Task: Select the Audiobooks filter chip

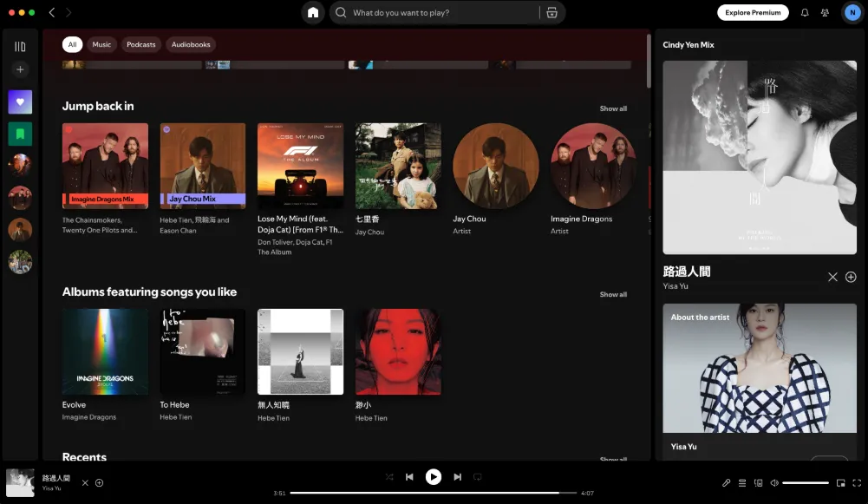Action: [191, 44]
